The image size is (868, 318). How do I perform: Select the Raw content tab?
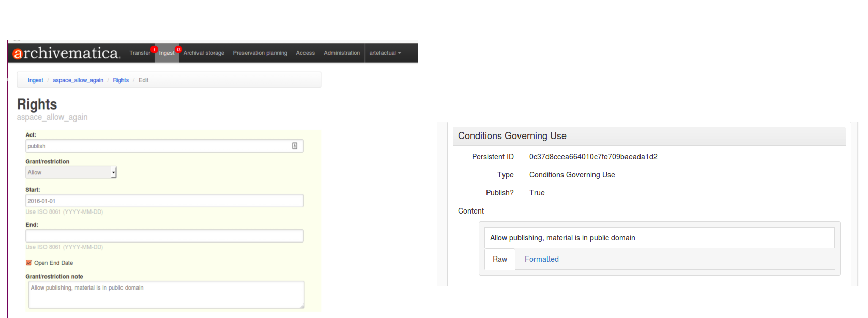click(499, 259)
